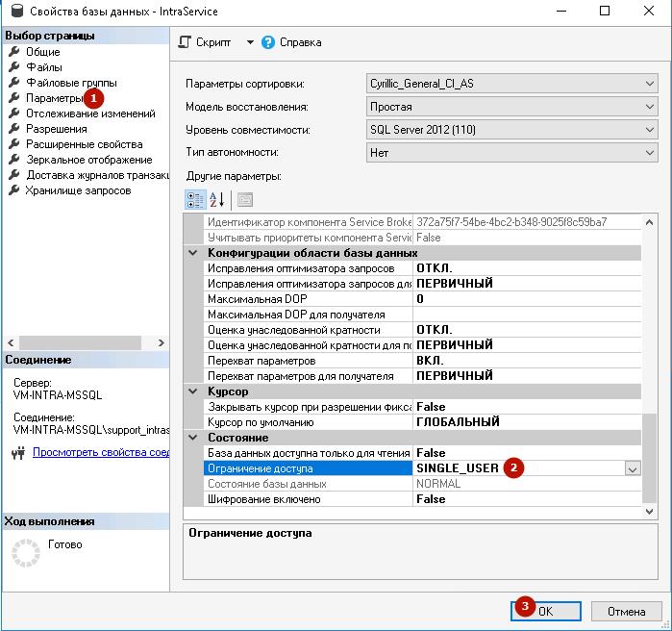Click the wrench icon beside Разрешения
This screenshot has height=631, width=672.
pos(14,129)
